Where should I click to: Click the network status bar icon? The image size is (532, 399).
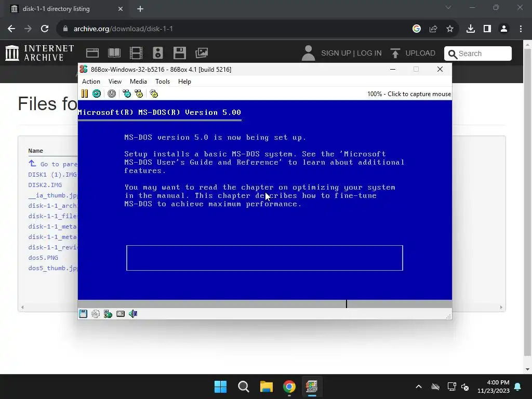(108, 314)
